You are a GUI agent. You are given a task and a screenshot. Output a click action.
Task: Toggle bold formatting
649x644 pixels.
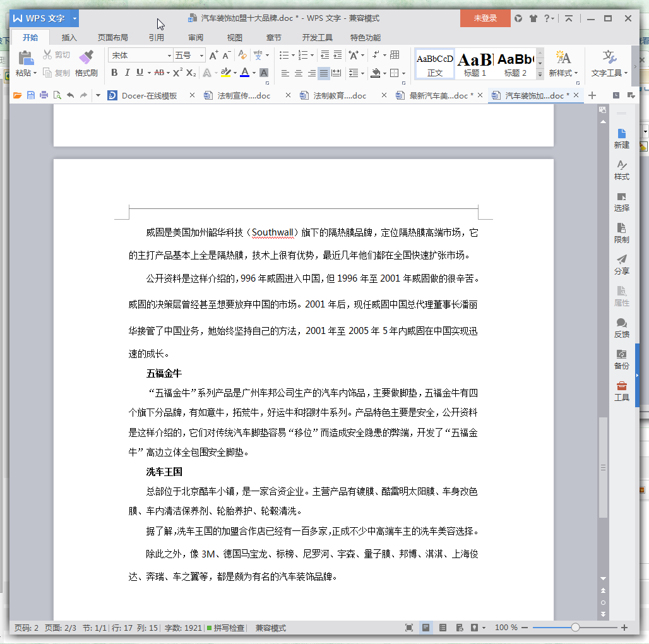tap(114, 73)
